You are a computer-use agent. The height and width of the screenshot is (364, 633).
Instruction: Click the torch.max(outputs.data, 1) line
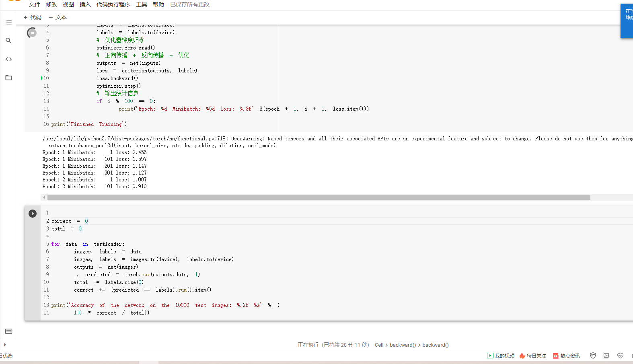(137, 275)
